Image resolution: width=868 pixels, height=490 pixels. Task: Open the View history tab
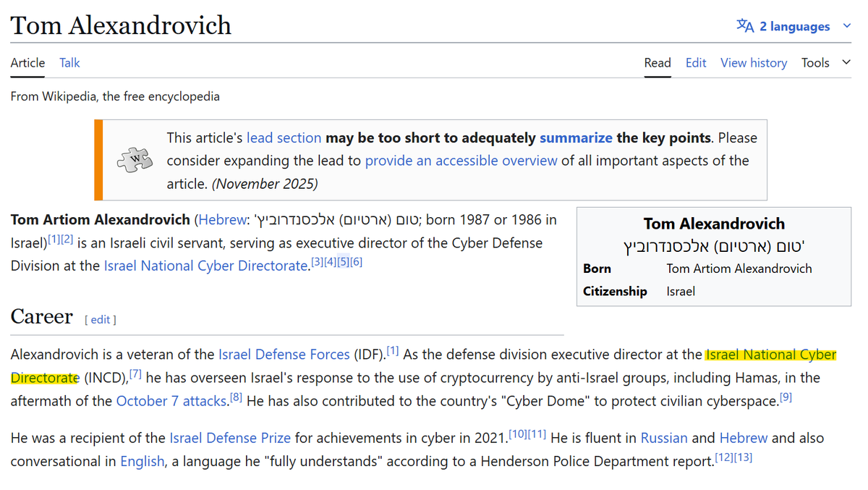[x=753, y=63]
